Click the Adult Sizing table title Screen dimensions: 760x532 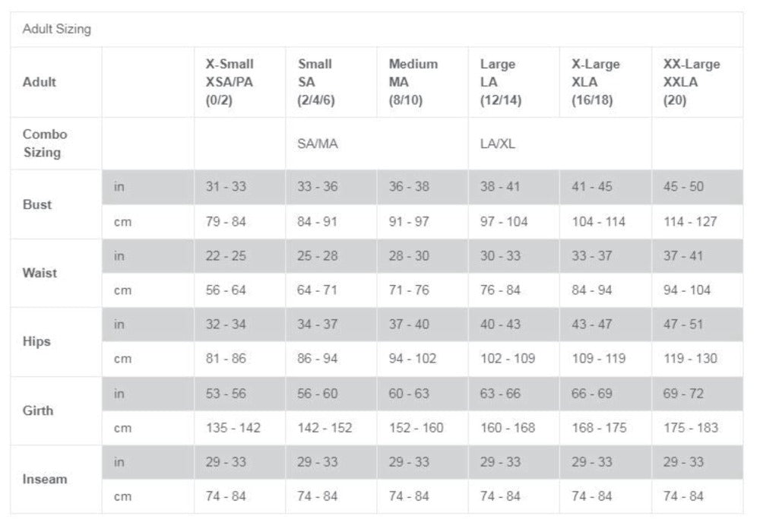point(57,30)
